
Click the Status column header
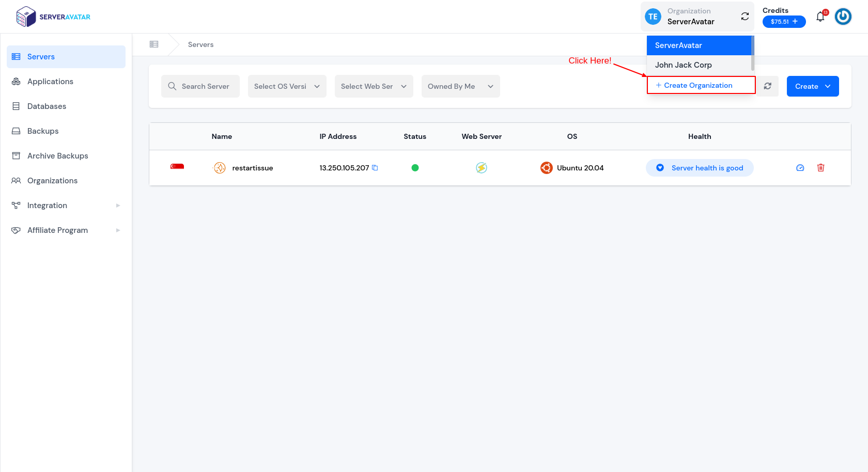coord(415,136)
